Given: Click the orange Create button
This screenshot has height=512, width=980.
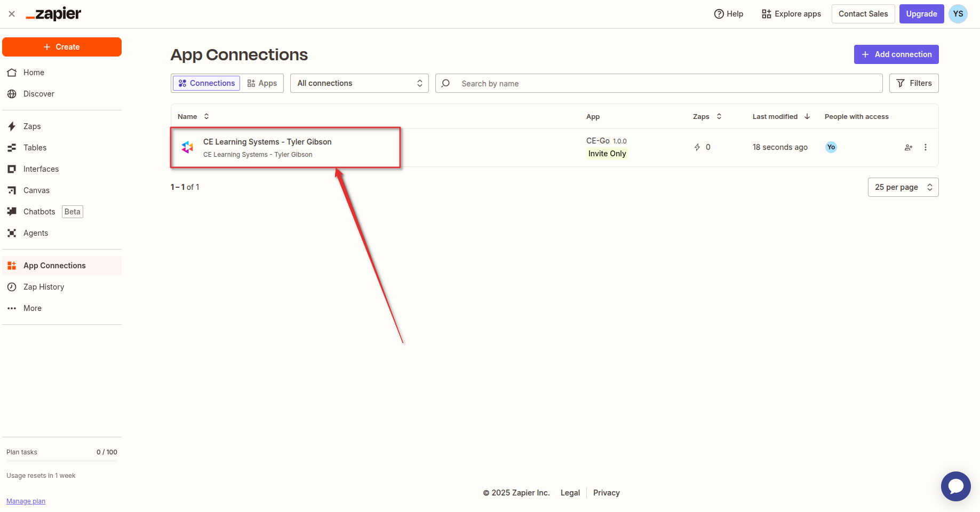Looking at the screenshot, I should 62,47.
